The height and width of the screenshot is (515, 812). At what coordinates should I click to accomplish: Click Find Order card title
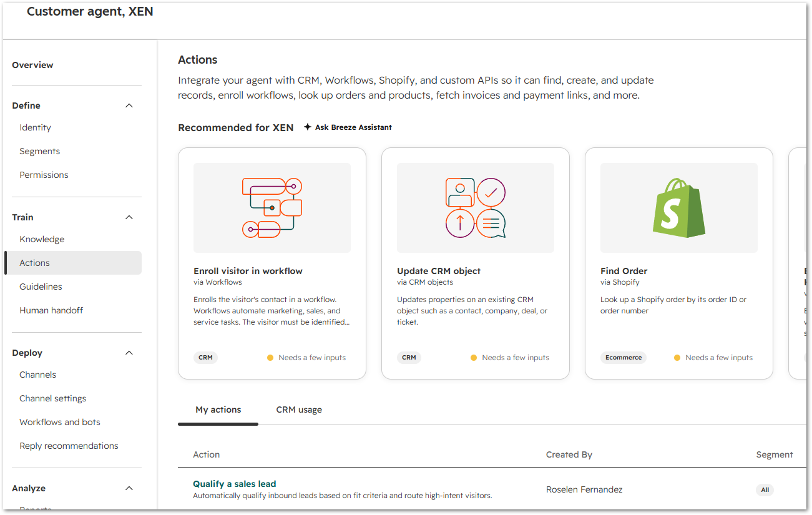coord(624,271)
